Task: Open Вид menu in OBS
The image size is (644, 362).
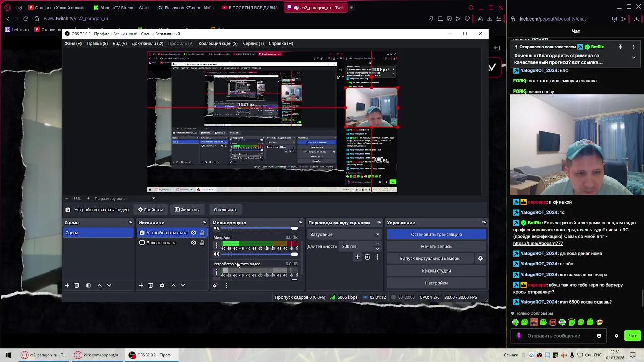Action: click(x=119, y=43)
